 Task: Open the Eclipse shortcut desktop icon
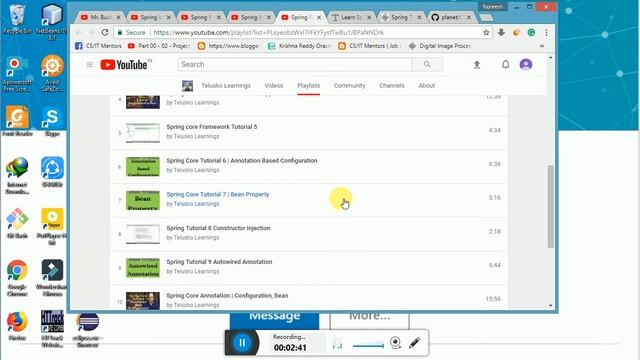[87, 329]
